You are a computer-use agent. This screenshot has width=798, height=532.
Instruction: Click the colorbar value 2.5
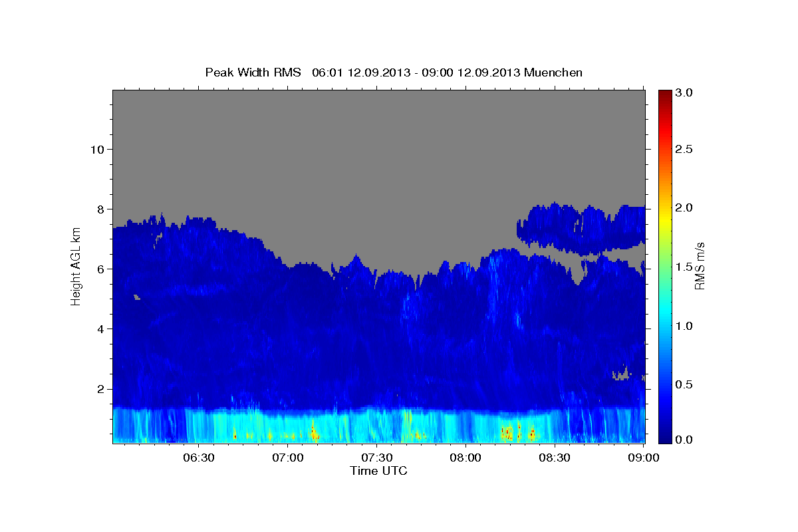685,149
